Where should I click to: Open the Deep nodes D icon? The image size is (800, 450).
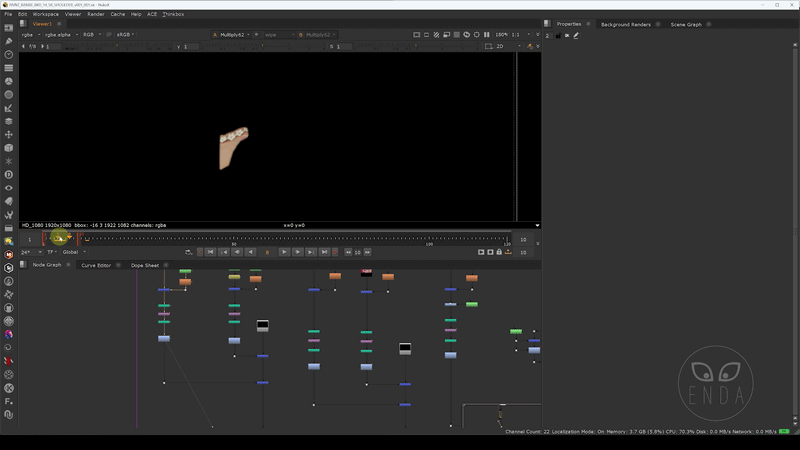9,174
